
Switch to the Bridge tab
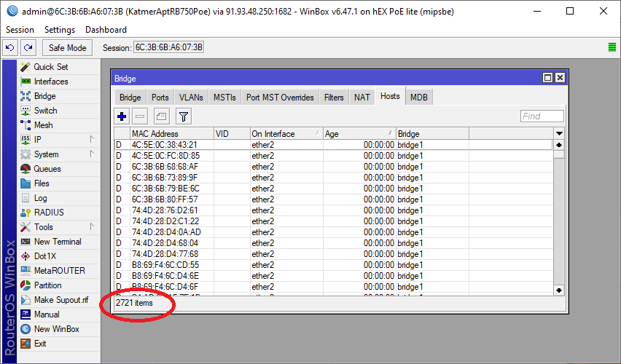(x=130, y=98)
